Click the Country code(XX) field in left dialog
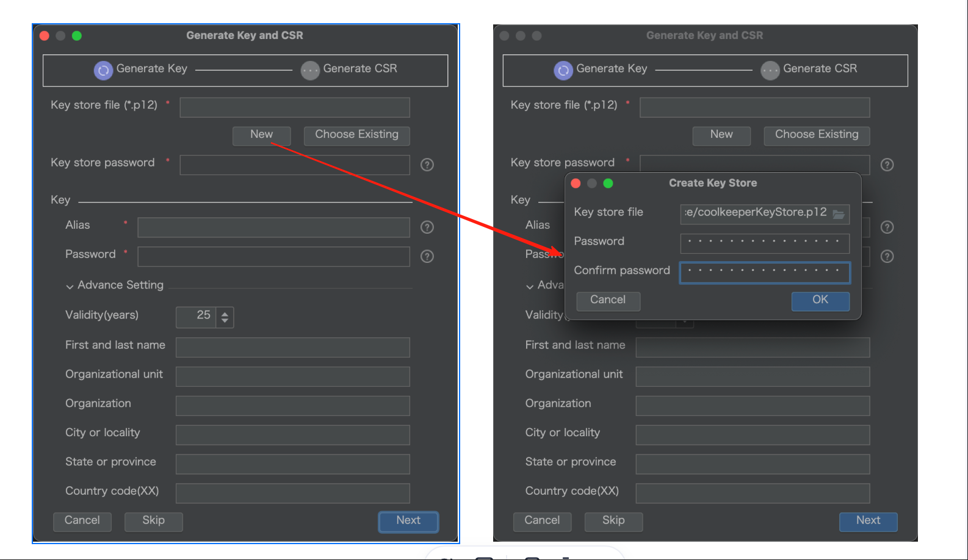968x560 pixels. pyautogui.click(x=292, y=493)
